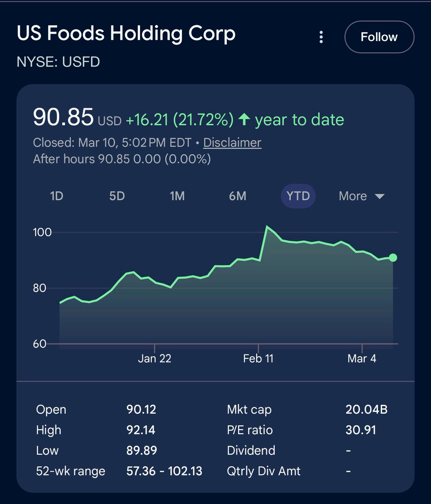Click the P/E ratio value 30.91
This screenshot has width=431, height=504.
pyautogui.click(x=360, y=430)
